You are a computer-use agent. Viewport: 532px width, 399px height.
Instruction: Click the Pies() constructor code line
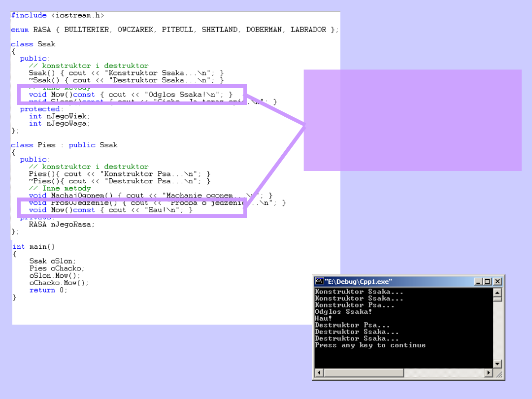tap(119, 174)
